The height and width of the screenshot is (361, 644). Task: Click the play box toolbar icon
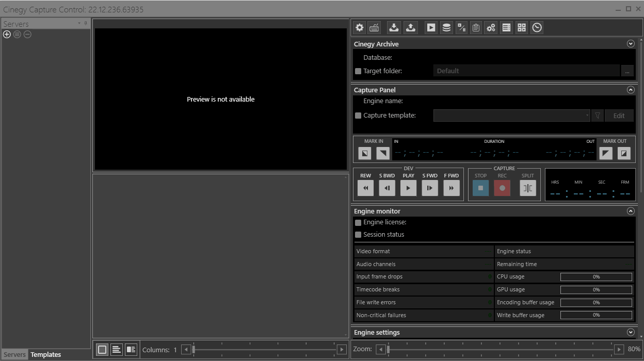click(431, 28)
